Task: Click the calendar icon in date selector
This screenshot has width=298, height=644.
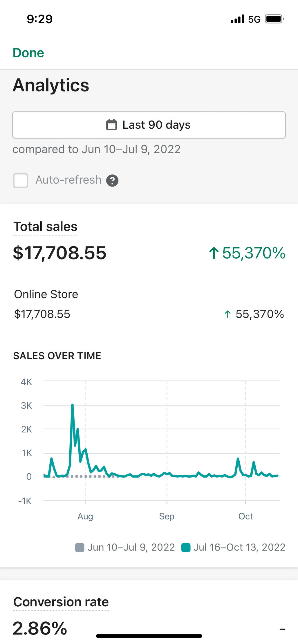Action: tap(111, 125)
